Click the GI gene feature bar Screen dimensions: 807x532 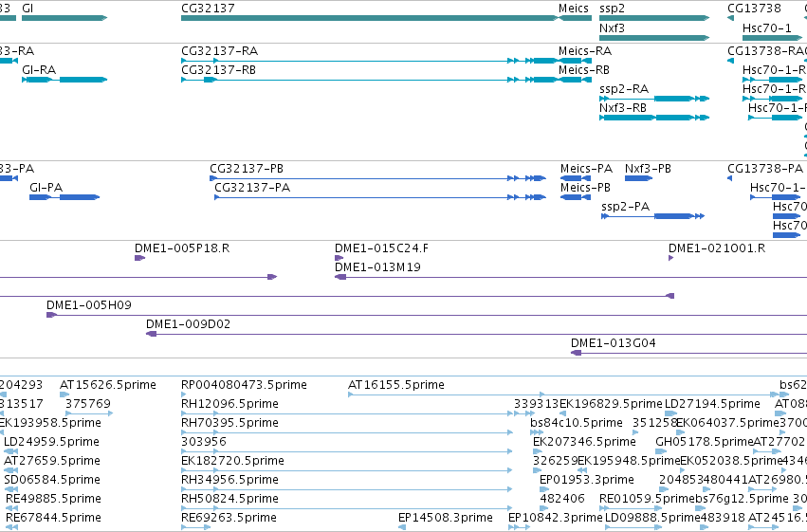coord(64,18)
